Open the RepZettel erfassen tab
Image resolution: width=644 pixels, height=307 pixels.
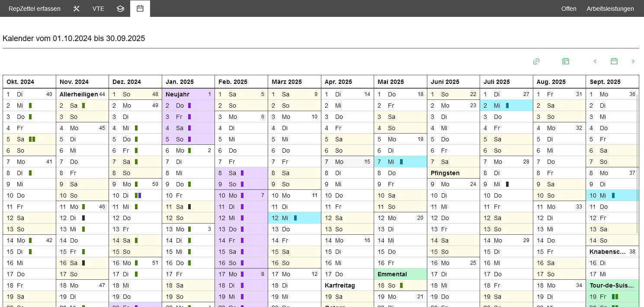[35, 9]
